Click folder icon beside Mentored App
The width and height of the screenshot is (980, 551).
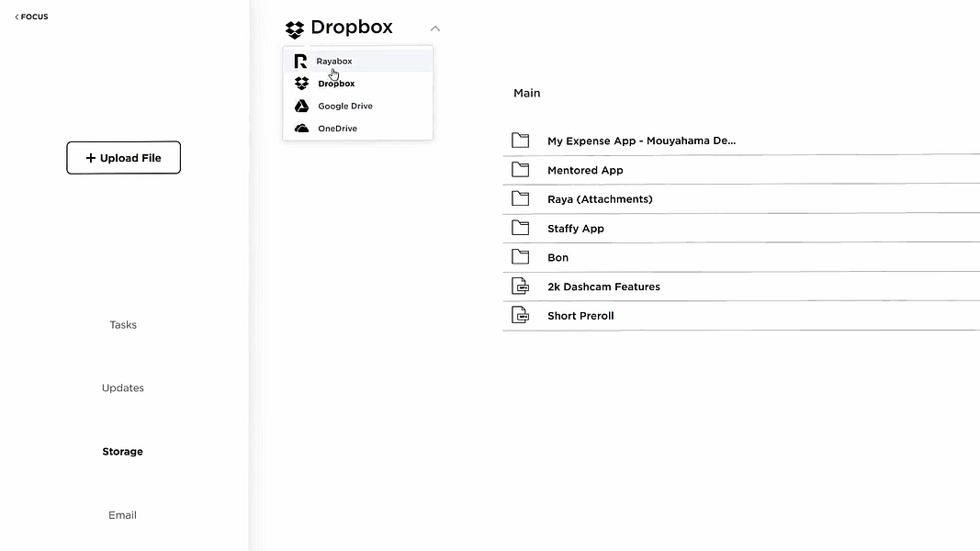[520, 169]
